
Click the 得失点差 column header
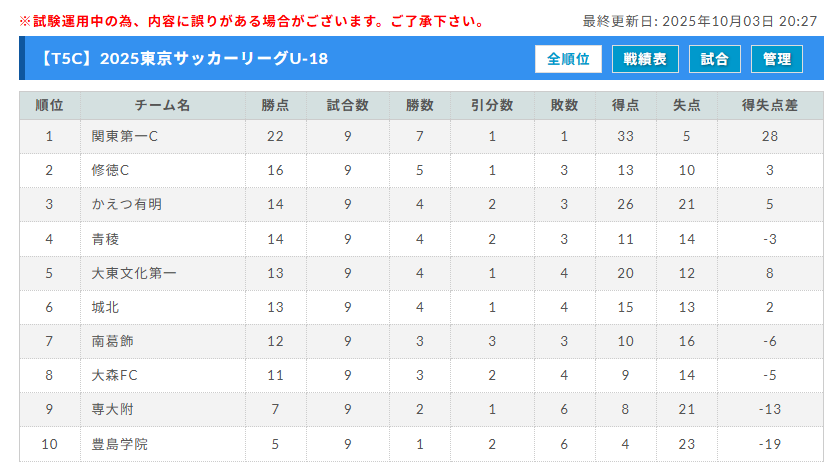coord(769,106)
